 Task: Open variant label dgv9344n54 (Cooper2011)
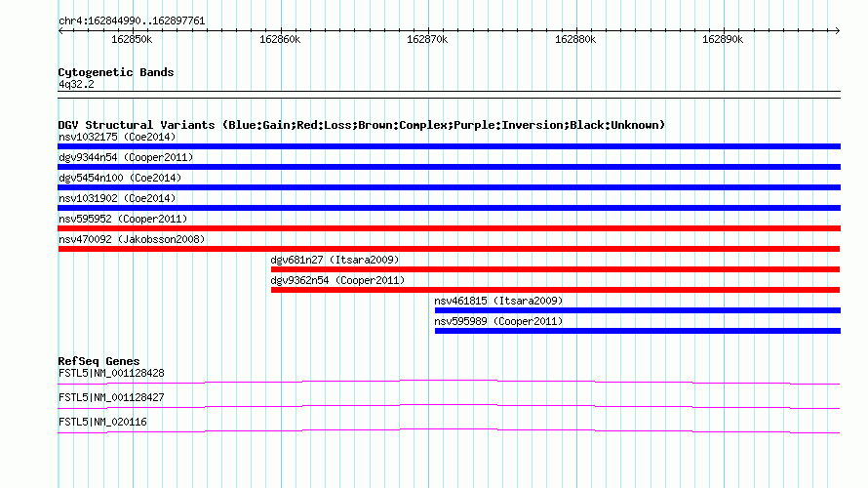[x=126, y=157]
